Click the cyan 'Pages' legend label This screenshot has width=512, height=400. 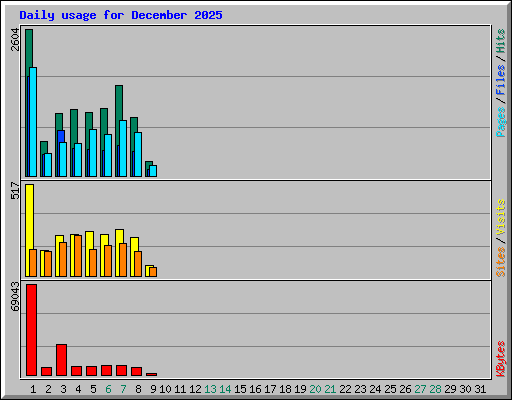(500, 122)
